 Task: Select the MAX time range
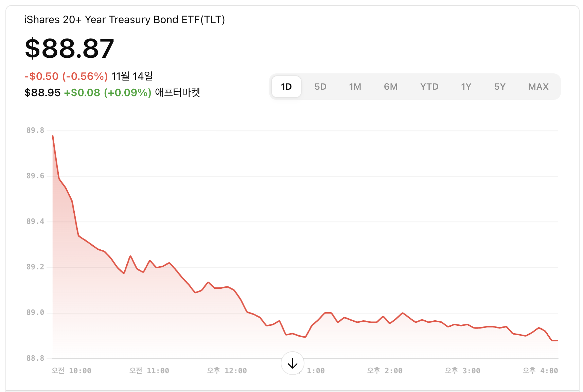pos(538,87)
